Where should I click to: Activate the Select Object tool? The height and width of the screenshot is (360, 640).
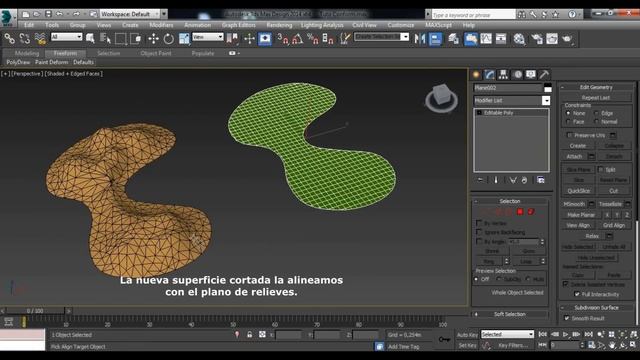[x=90, y=39]
